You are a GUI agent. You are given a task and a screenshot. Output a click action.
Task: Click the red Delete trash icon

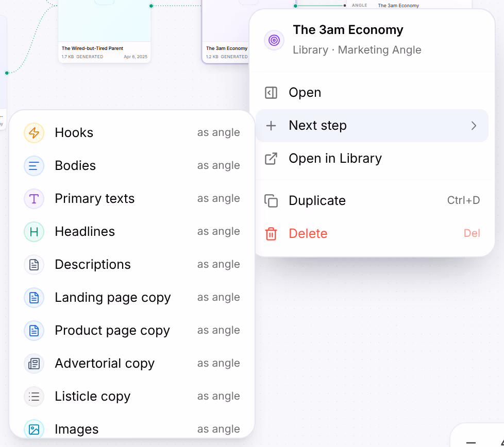pyautogui.click(x=271, y=234)
